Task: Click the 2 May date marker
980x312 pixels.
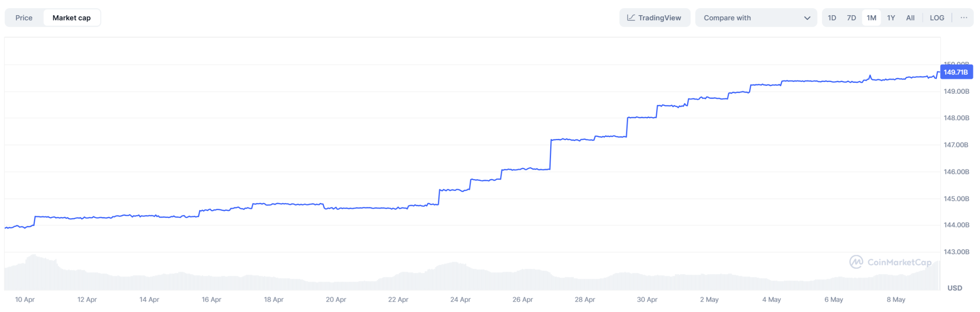Action: coord(709,299)
